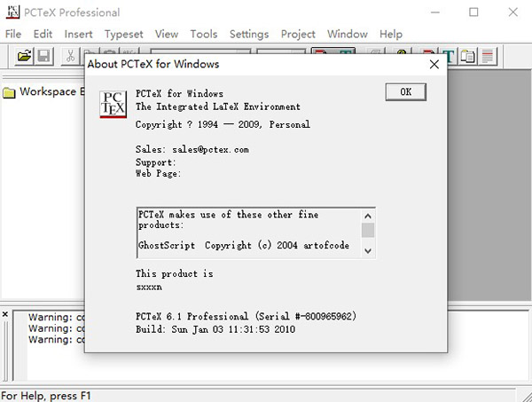Click The Integrated LaTeX Environment text

[218, 106]
